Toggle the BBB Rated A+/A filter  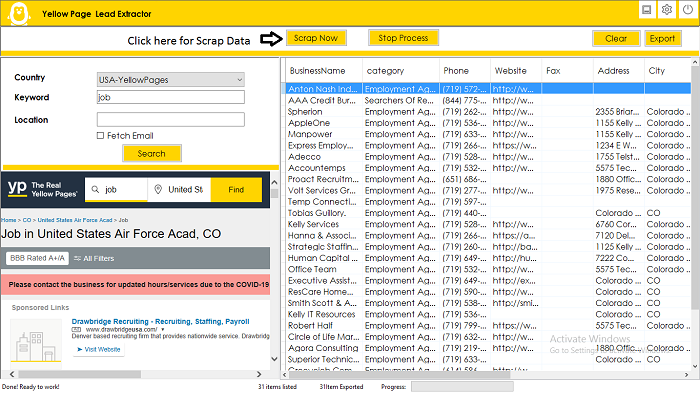point(38,258)
